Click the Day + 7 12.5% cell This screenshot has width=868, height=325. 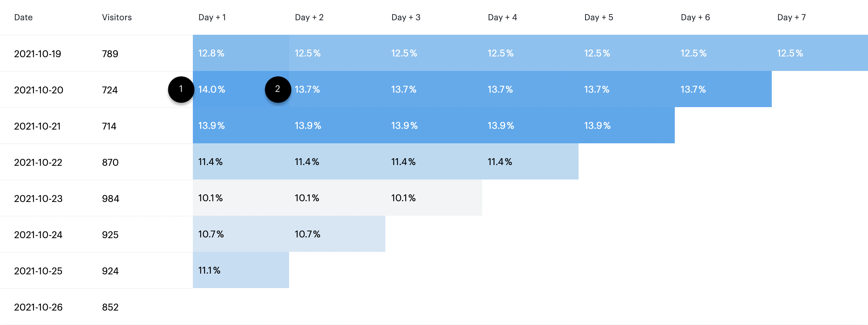coord(790,53)
